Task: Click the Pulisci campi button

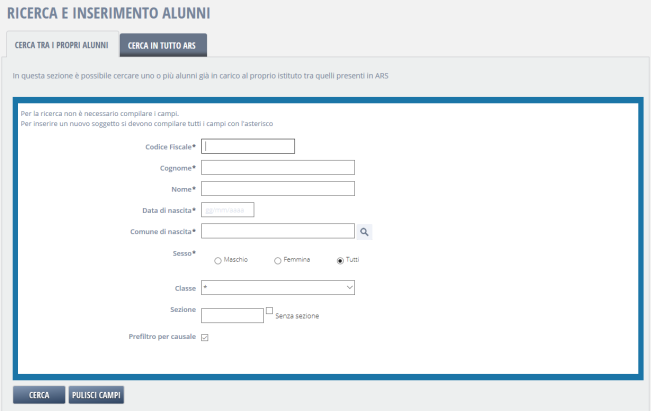Action: (96, 395)
